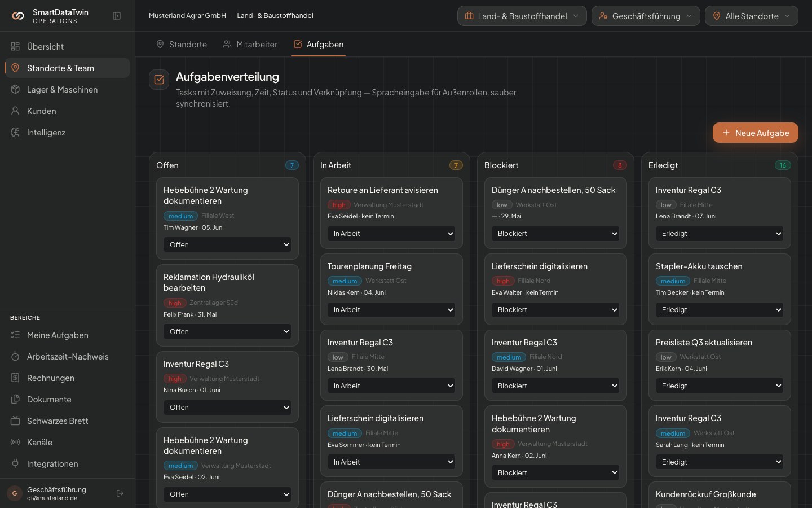Click the Dokumente files icon
Image resolution: width=812 pixels, height=508 pixels.
point(15,399)
